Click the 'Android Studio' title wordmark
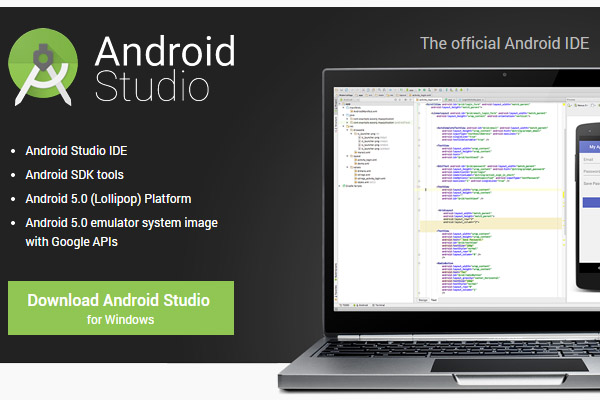 [x=165, y=69]
